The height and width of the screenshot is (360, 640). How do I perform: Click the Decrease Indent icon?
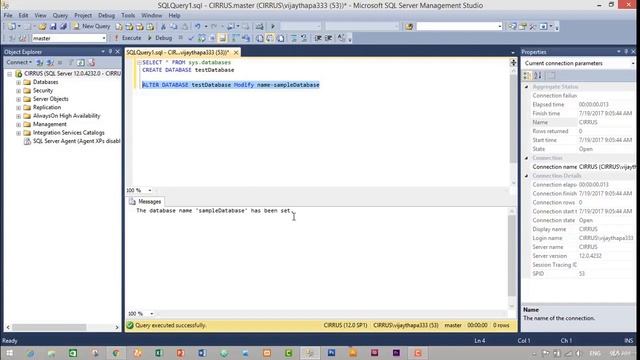[318, 38]
